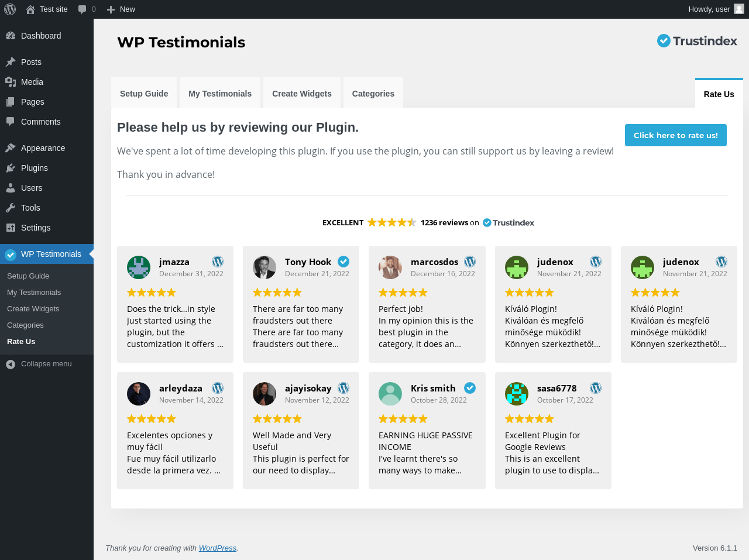The height and width of the screenshot is (560, 749).
Task: Select My Testimonials in sidebar submenu
Action: (x=34, y=293)
